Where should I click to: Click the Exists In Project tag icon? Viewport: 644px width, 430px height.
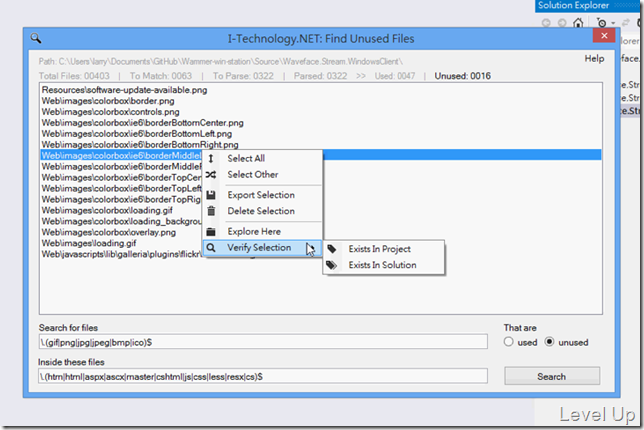[x=332, y=249]
